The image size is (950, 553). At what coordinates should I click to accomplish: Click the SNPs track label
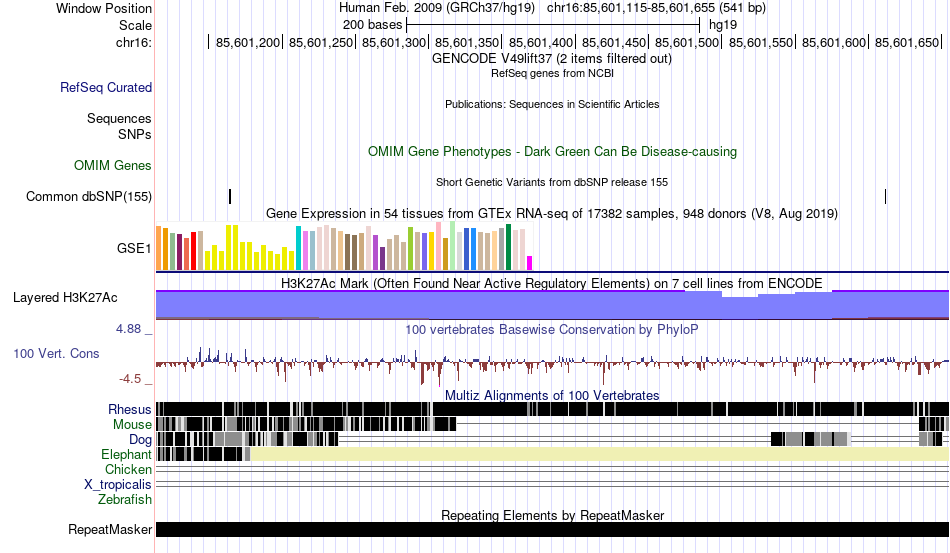(x=135, y=134)
